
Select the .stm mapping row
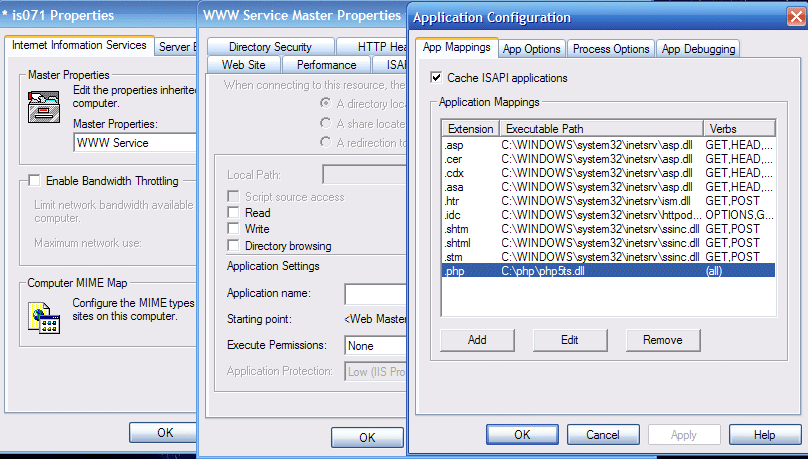[609, 257]
